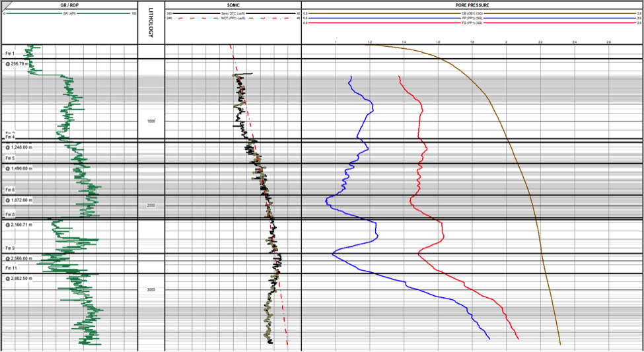Click the 1.8 tick on pore pressure scale
644x352 pixels.
click(x=472, y=42)
